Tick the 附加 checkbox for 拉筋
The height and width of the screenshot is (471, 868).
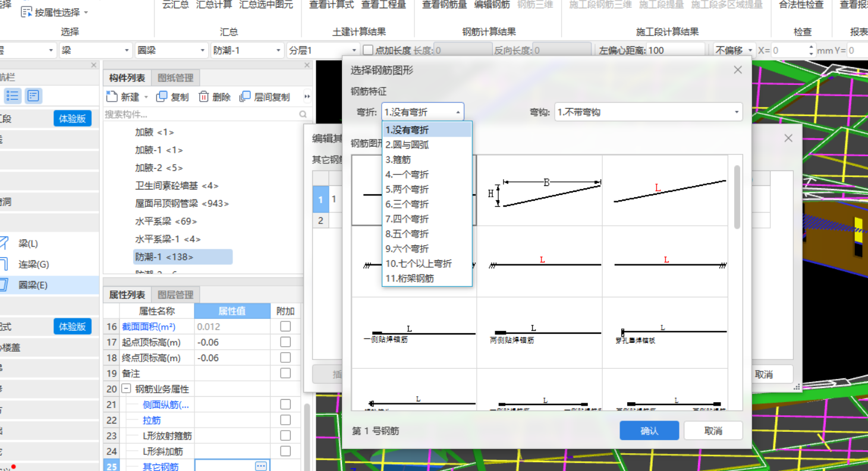[x=285, y=420]
